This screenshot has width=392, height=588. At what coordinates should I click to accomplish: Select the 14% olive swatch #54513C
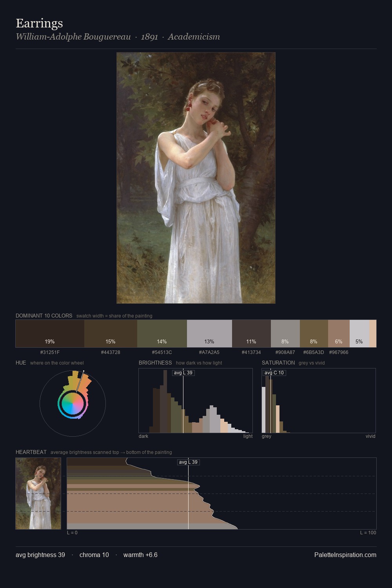click(162, 334)
